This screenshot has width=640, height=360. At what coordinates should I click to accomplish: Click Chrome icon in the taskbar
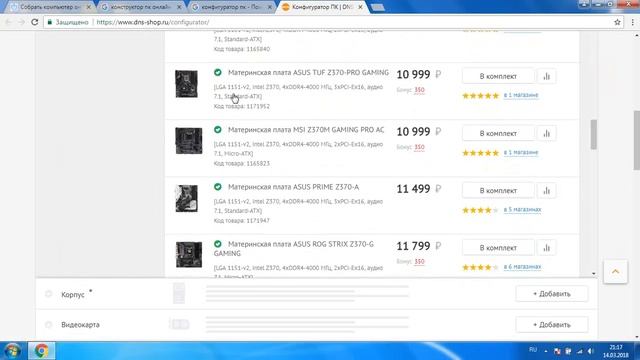(x=41, y=351)
